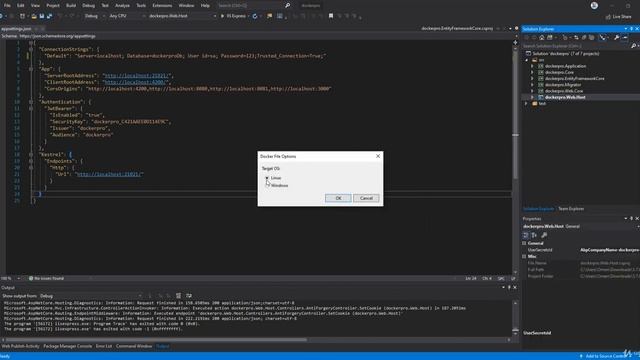The image size is (640, 360).
Task: Open the Any CPU platform dropdown
Action: pos(127,16)
